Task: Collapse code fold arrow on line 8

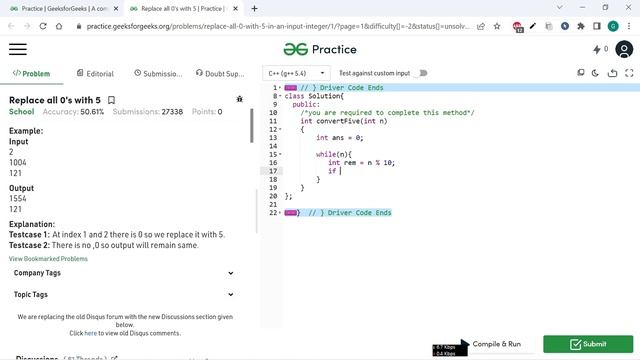Action: [x=280, y=96]
